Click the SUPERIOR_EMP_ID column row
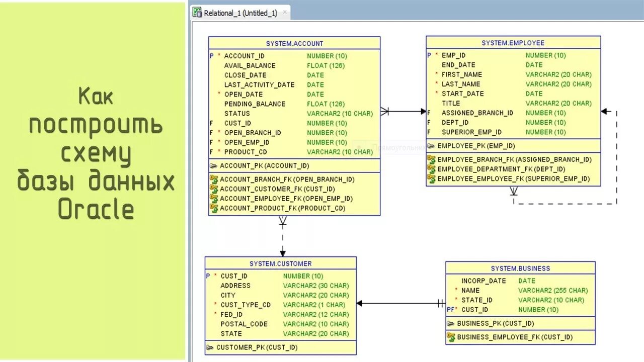Viewport: 644px width, 362px height. tap(513, 132)
